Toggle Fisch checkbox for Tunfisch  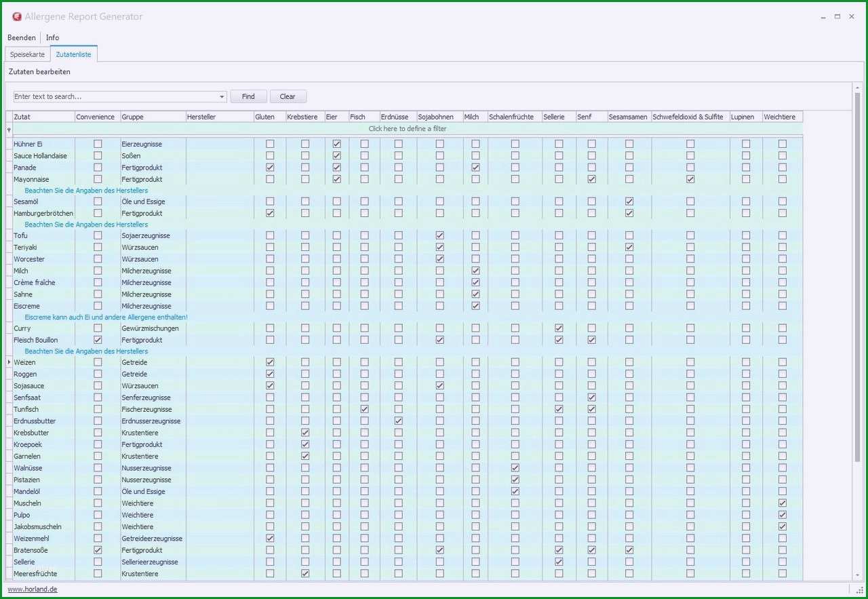point(364,409)
